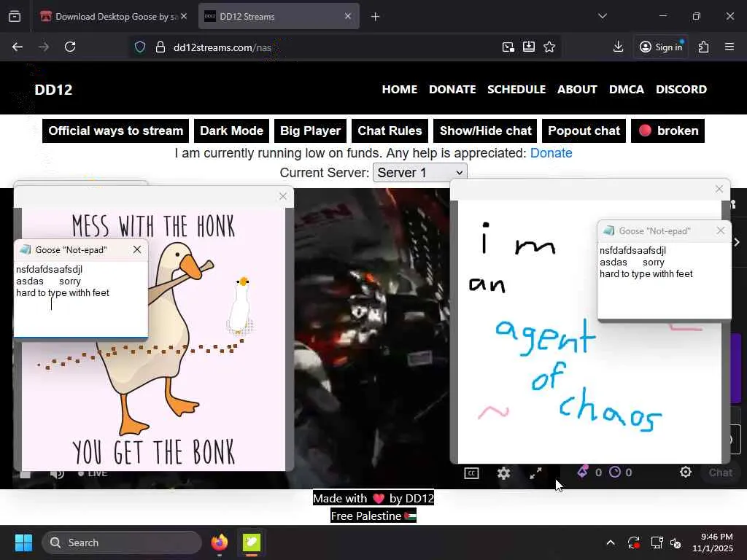
Task: Click the muted speaker tray icon
Action: 676,542
